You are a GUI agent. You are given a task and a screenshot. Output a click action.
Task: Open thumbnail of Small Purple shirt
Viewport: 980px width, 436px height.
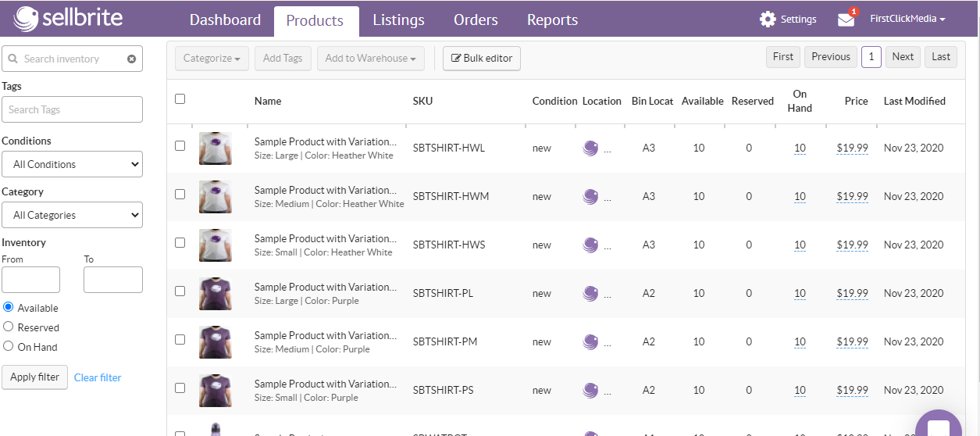215,390
